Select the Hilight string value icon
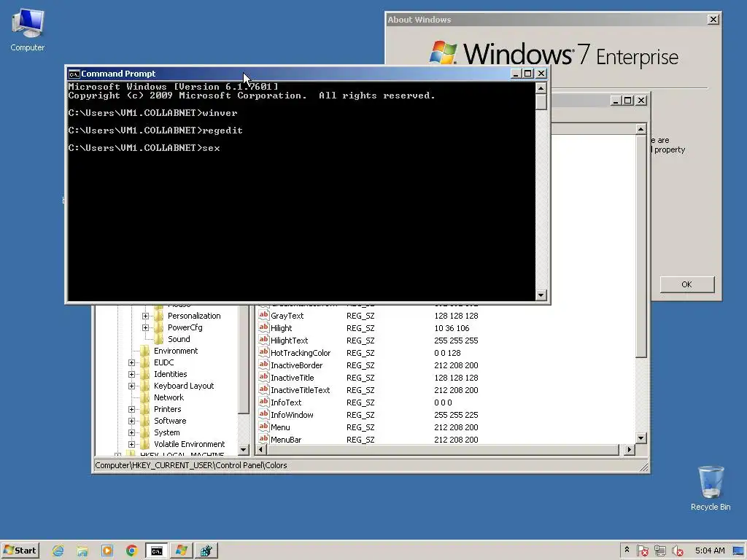Image resolution: width=747 pixels, height=560 pixels. (263, 327)
